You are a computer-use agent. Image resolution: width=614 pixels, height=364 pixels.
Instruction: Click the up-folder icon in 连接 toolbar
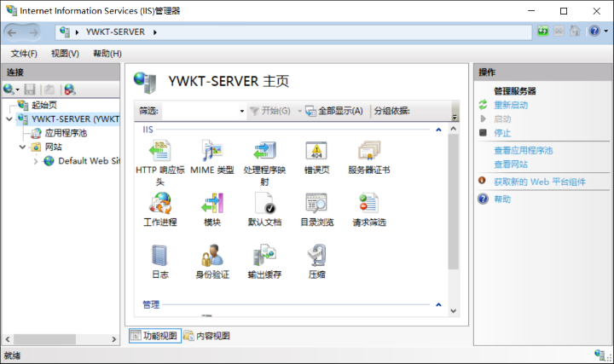click(49, 90)
